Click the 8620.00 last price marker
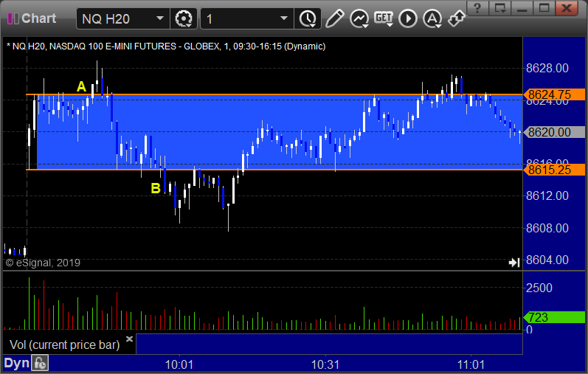The height and width of the screenshot is (374, 588). click(554, 132)
